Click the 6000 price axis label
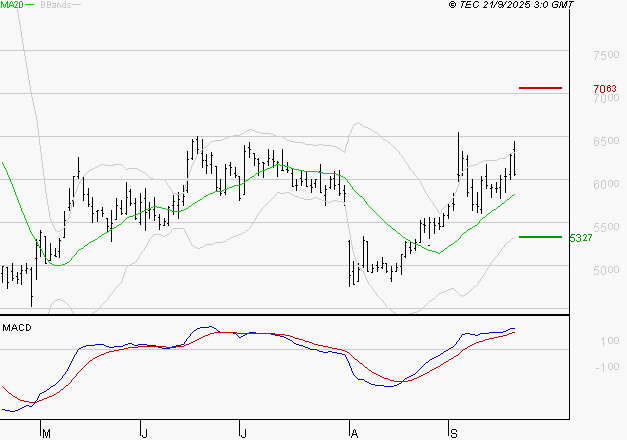The image size is (627, 440). [605, 185]
